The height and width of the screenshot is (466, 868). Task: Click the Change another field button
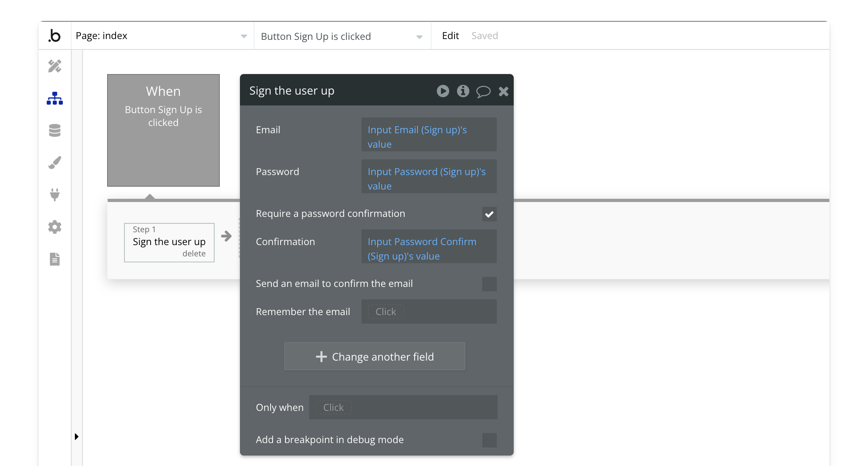click(374, 357)
